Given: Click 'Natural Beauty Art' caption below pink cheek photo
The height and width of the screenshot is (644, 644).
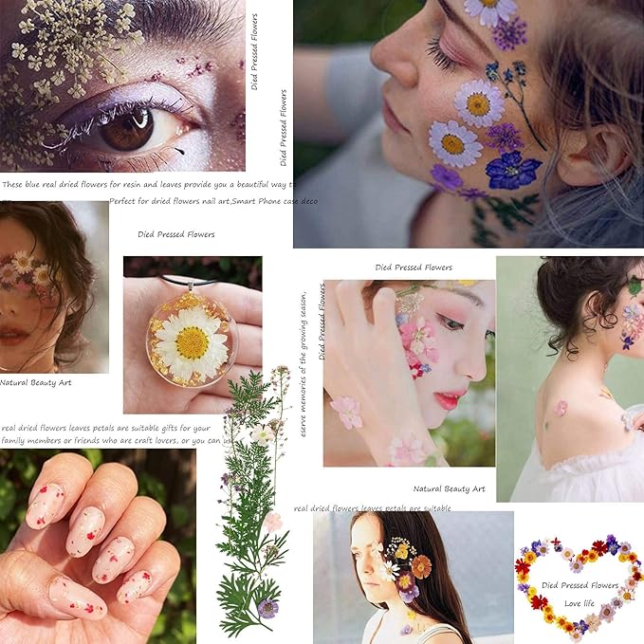Looking at the screenshot, I should coord(449,488).
